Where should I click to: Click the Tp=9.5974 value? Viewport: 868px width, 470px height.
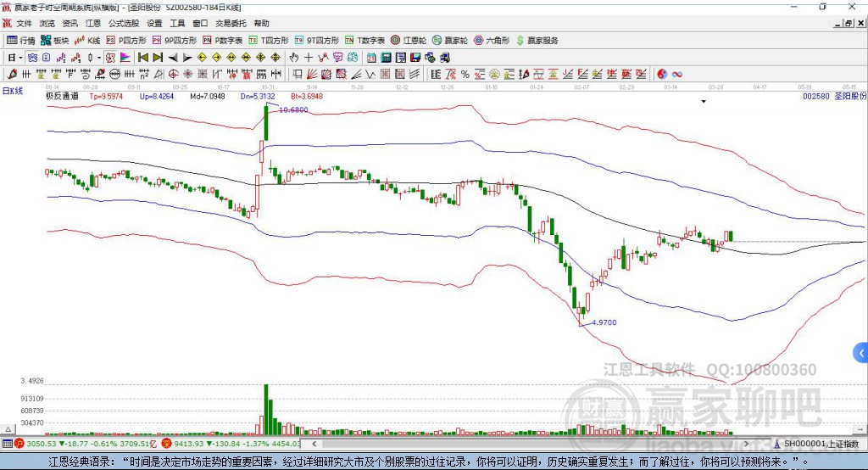click(106, 97)
